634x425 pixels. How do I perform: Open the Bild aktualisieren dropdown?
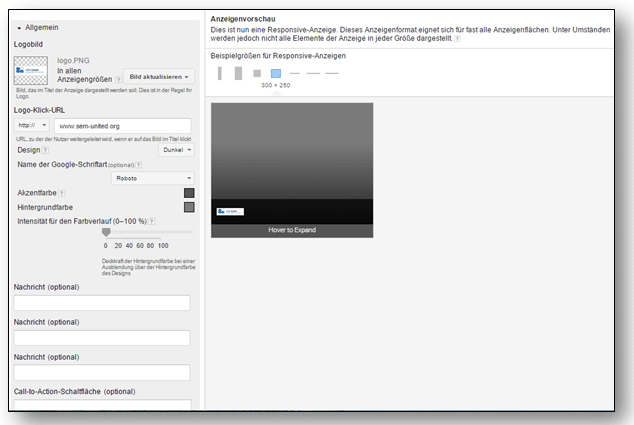(159, 76)
